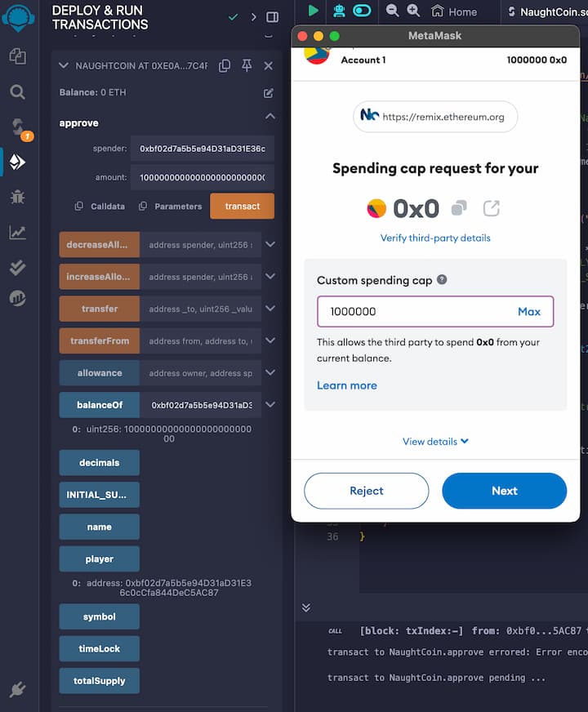Open Verify third-party details link
588x712 pixels.
pos(435,238)
